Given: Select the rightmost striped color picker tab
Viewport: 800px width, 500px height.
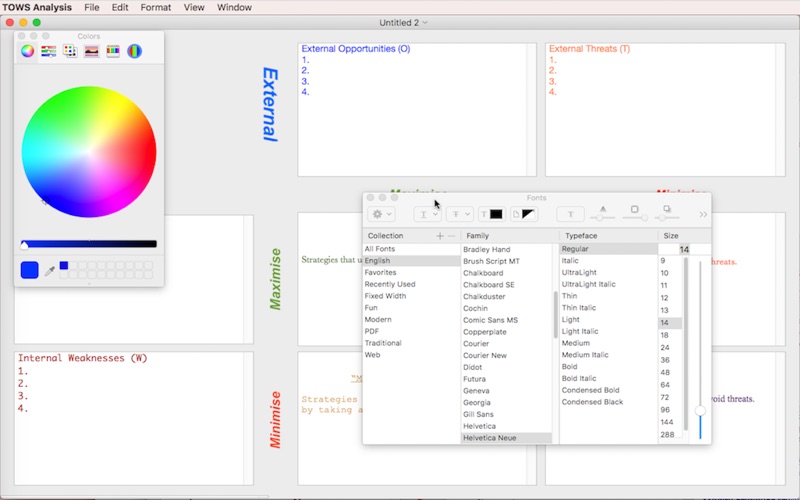Looking at the screenshot, I should 134,51.
